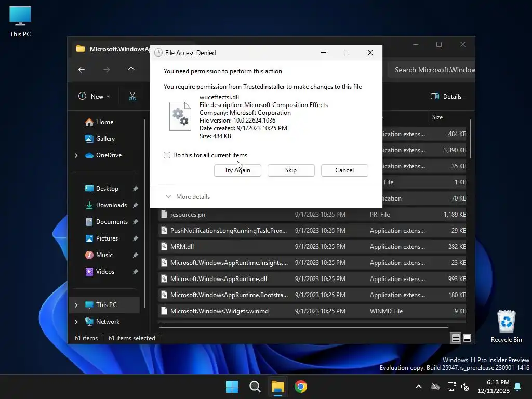Click the File Explorer taskbar icon
This screenshot has width=532, height=399.
pos(277,387)
